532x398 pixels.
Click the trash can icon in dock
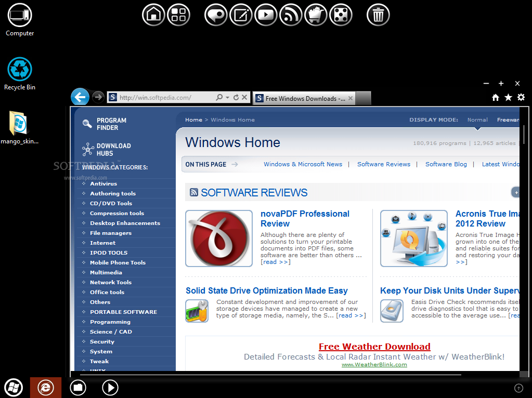(378, 15)
